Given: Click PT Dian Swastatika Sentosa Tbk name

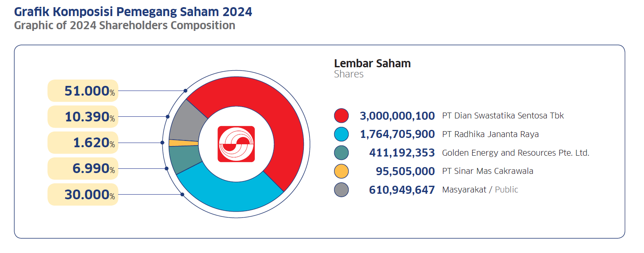Looking at the screenshot, I should (503, 115).
